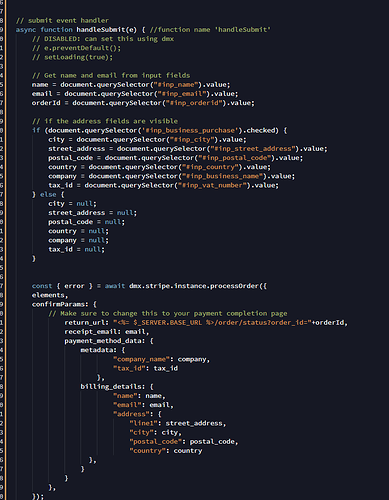The width and height of the screenshot is (389, 500).
Task: Click the '#inp_postal_code' selector string
Action: (x=234, y=158)
